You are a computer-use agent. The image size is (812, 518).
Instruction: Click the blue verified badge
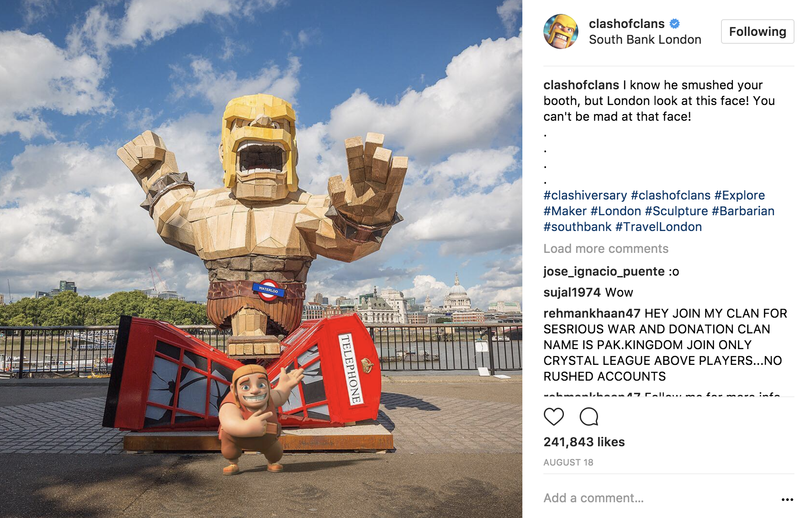[x=675, y=24]
